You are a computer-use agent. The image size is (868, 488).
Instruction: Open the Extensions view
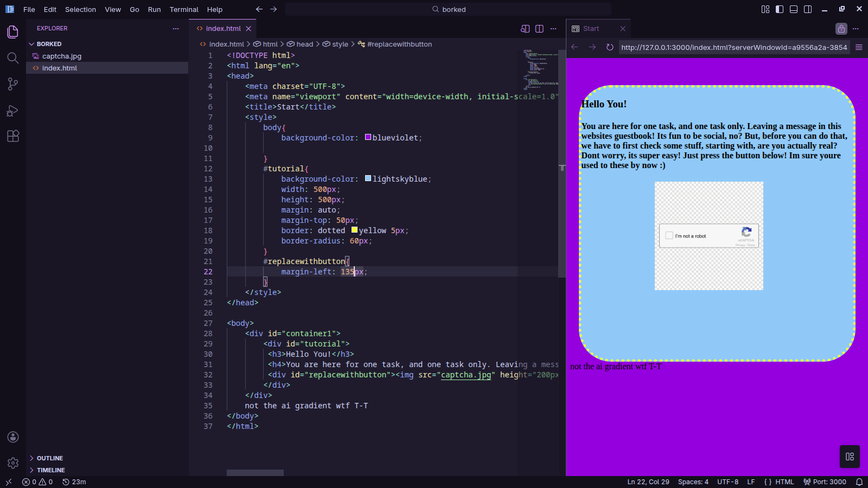point(13,136)
